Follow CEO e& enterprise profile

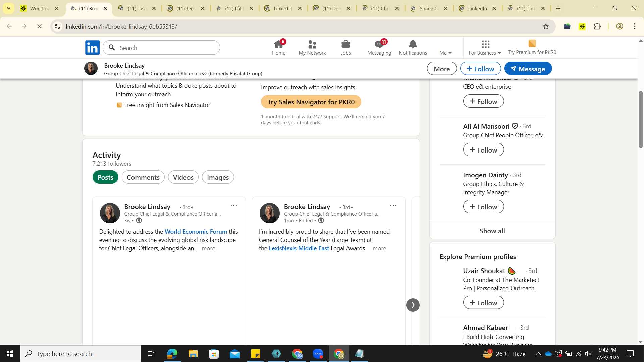(x=483, y=101)
